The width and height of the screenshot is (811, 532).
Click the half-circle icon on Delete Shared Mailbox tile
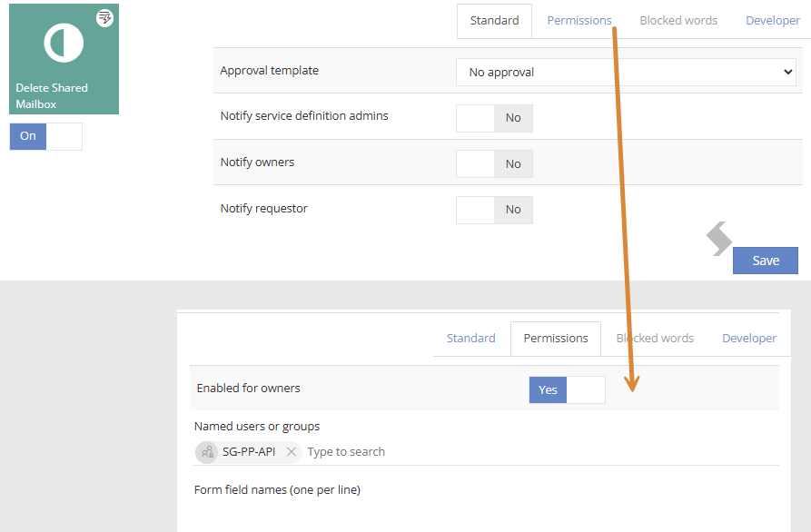[64, 43]
